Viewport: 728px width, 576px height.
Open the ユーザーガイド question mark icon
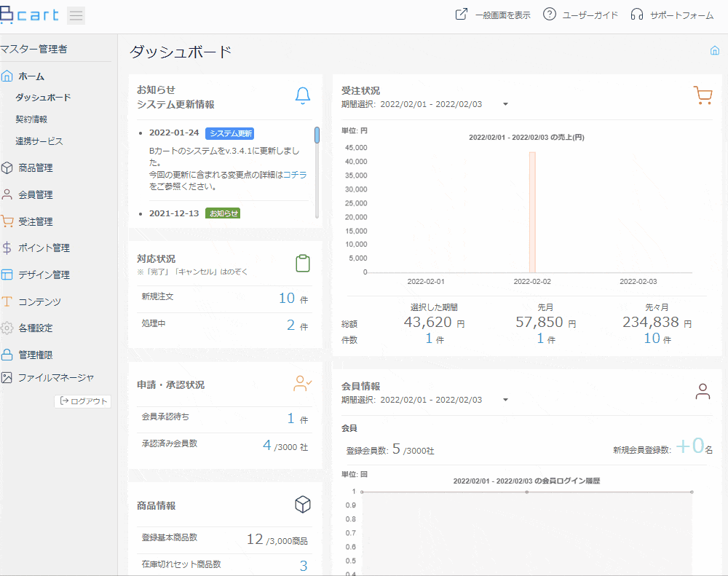click(x=549, y=15)
